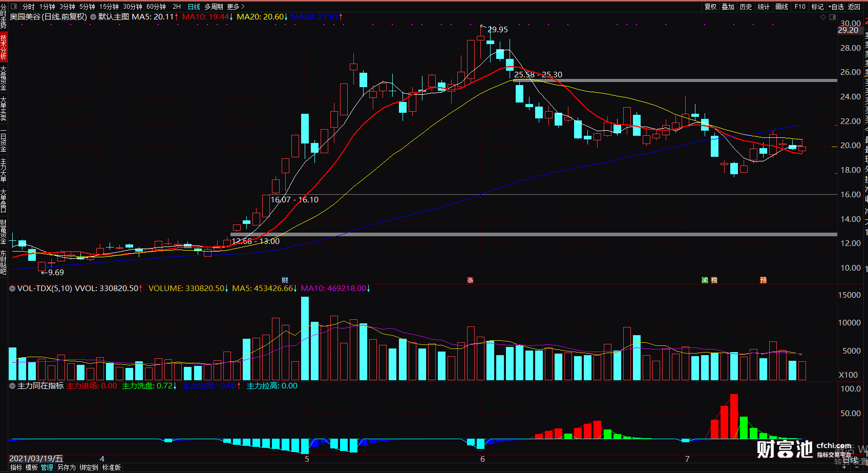The height and width of the screenshot is (473, 868).
Task: Open 技术分析 sidebar tab
Action: pyautogui.click(x=4, y=47)
